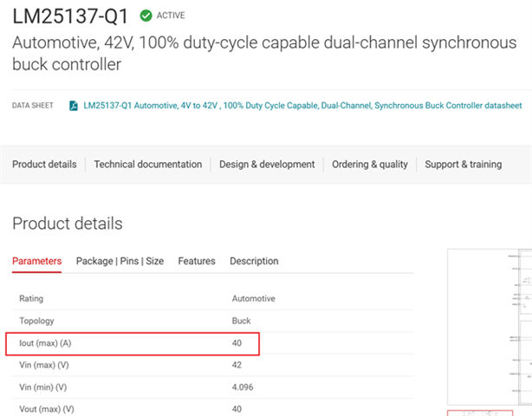Click the PDF icon beside the datasheet link
The image size is (532, 416).
coord(75,106)
